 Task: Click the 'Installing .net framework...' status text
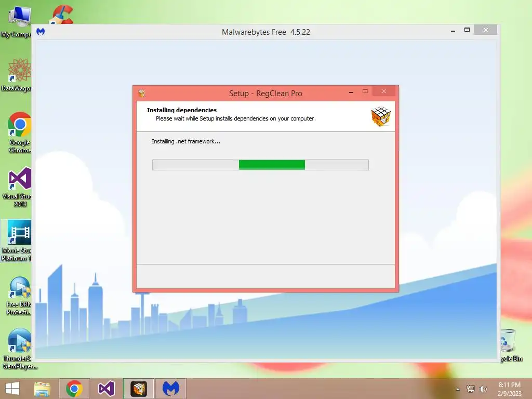[x=186, y=141]
